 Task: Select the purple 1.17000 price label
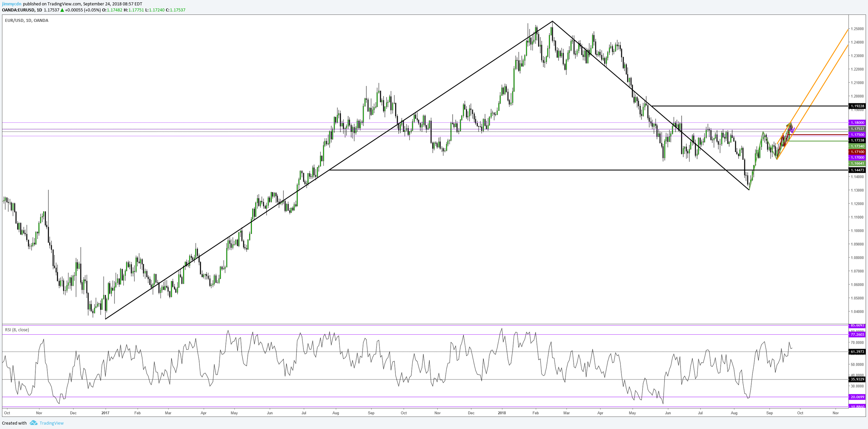point(857,157)
